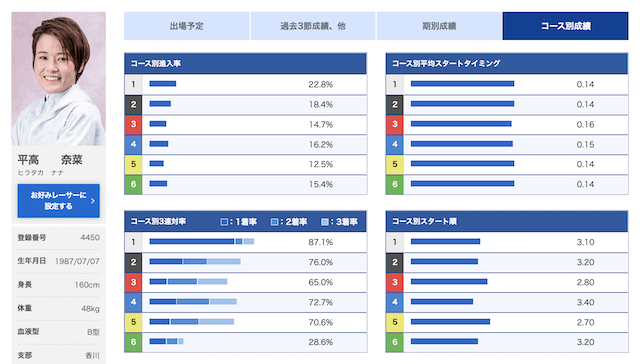Image resolution: width=640 pixels, height=364 pixels.
Task: Click the 15.4% entry rate value
Action: click(x=320, y=184)
